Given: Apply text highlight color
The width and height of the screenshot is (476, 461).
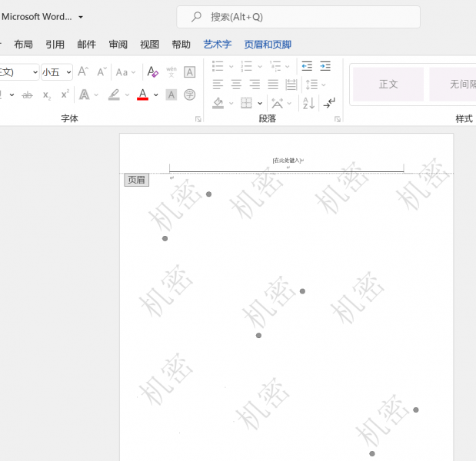Looking at the screenshot, I should tap(114, 95).
